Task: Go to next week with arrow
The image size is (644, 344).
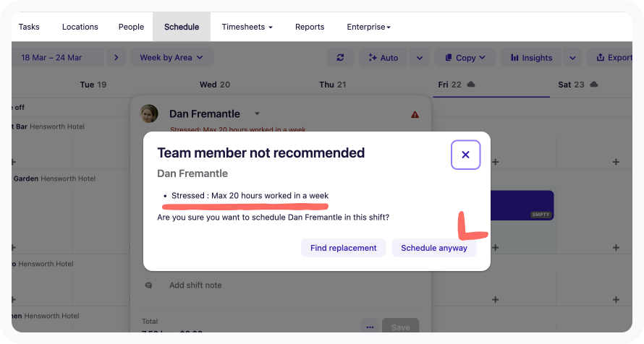Action: pyautogui.click(x=116, y=57)
